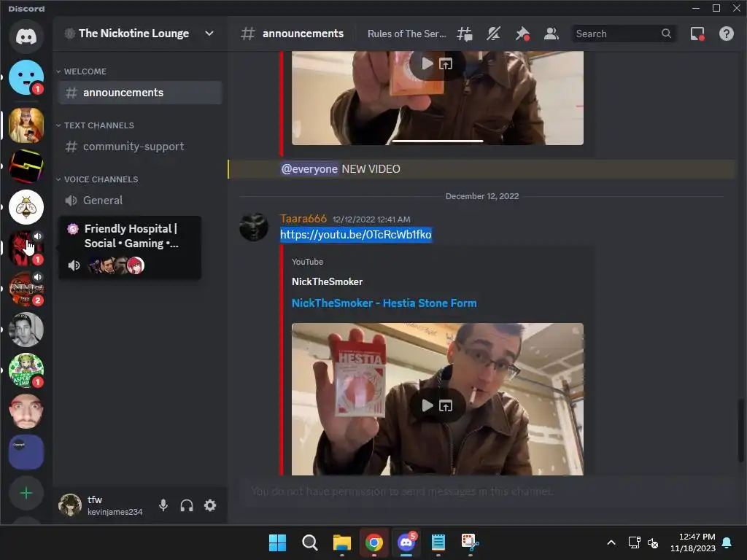Open the plain purple server icon
Image resolution: width=747 pixels, height=560 pixels.
tap(26, 452)
